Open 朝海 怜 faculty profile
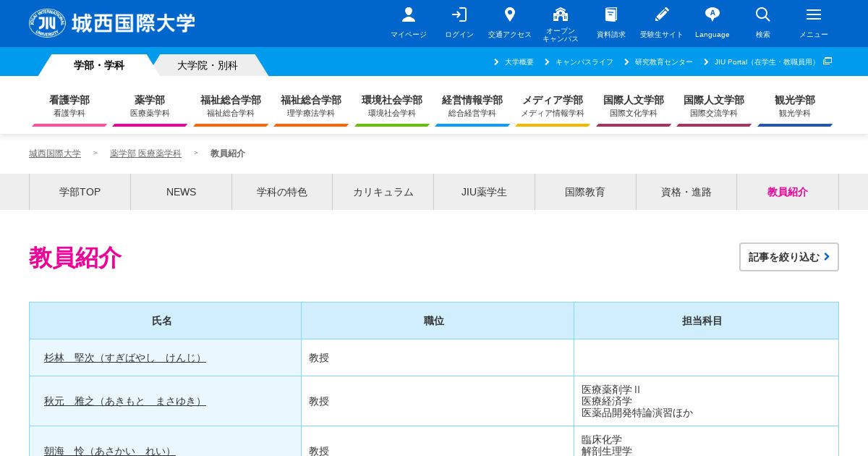868x456 pixels. [x=110, y=451]
